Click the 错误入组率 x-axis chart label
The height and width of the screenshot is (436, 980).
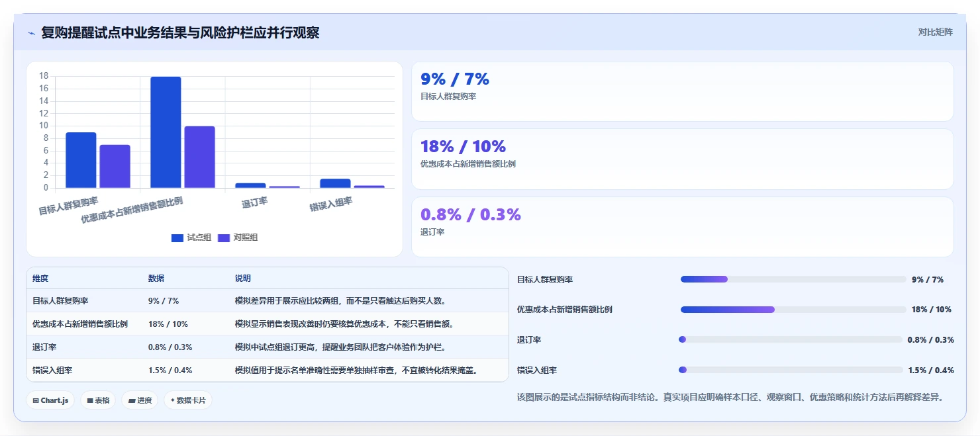pyautogui.click(x=331, y=204)
